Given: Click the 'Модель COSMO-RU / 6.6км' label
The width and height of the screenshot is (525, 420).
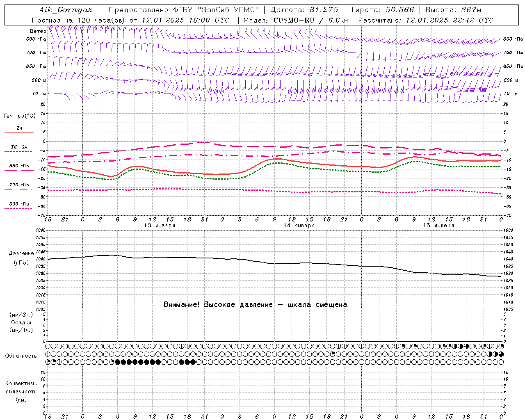Looking at the screenshot, I should tap(295, 20).
